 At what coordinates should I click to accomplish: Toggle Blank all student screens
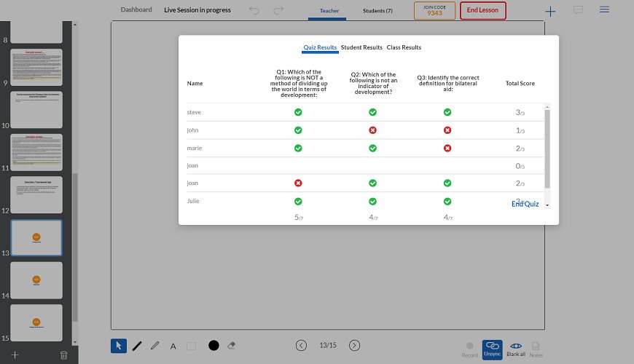click(x=516, y=349)
